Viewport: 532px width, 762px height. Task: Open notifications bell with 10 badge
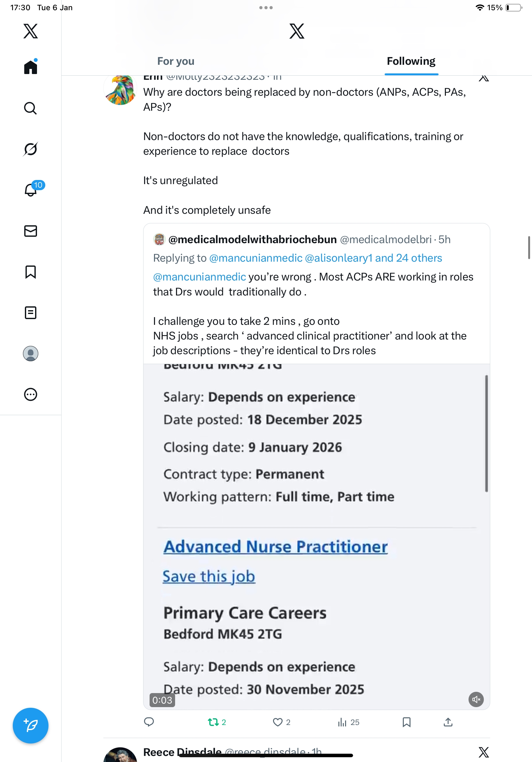click(x=31, y=190)
